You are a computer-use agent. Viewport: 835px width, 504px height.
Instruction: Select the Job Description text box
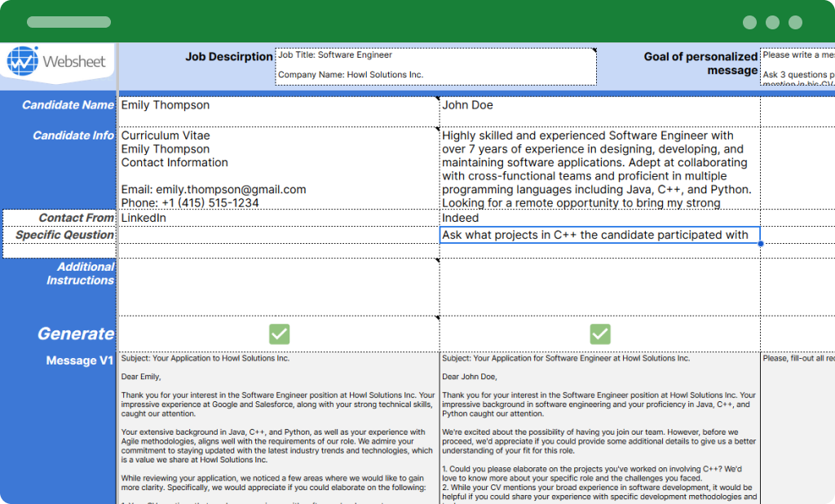coord(435,67)
